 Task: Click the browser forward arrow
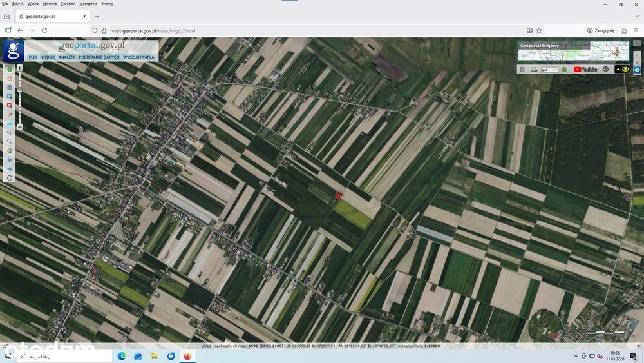pyautogui.click(x=32, y=30)
